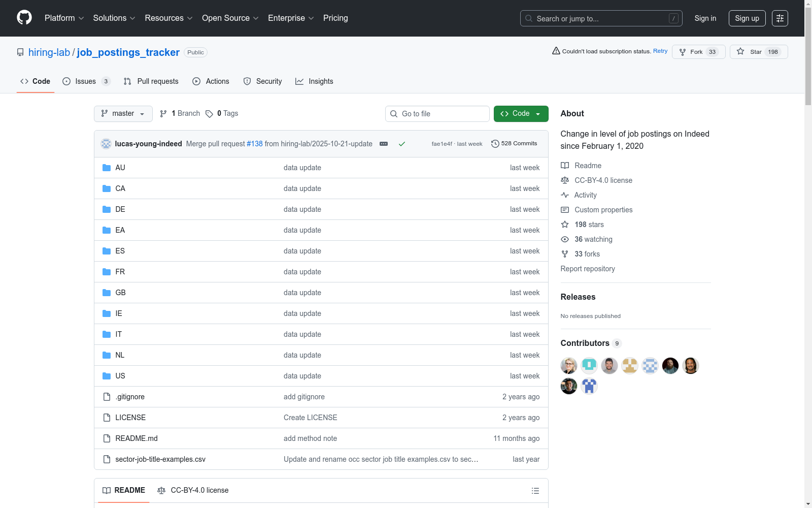Screen dimensions: 812x508
Task: Click the star icon beside 198 stars
Action: [565, 225]
